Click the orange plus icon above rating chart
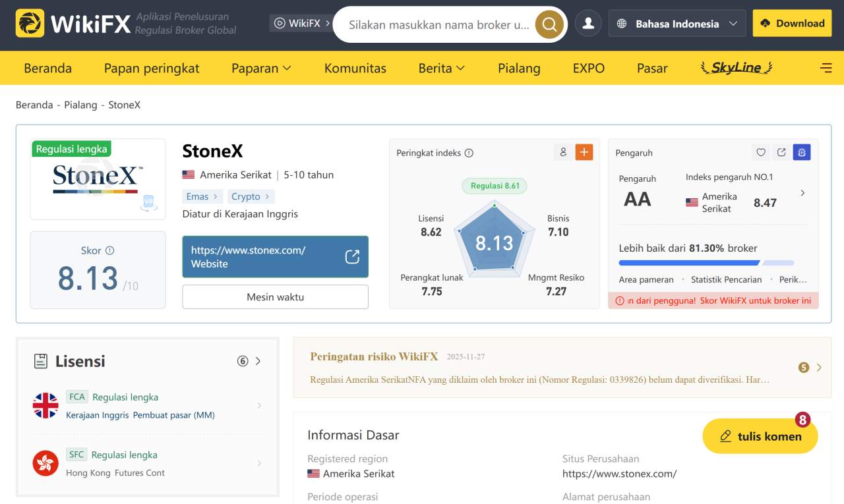This screenshot has height=504, width=844. click(x=583, y=152)
